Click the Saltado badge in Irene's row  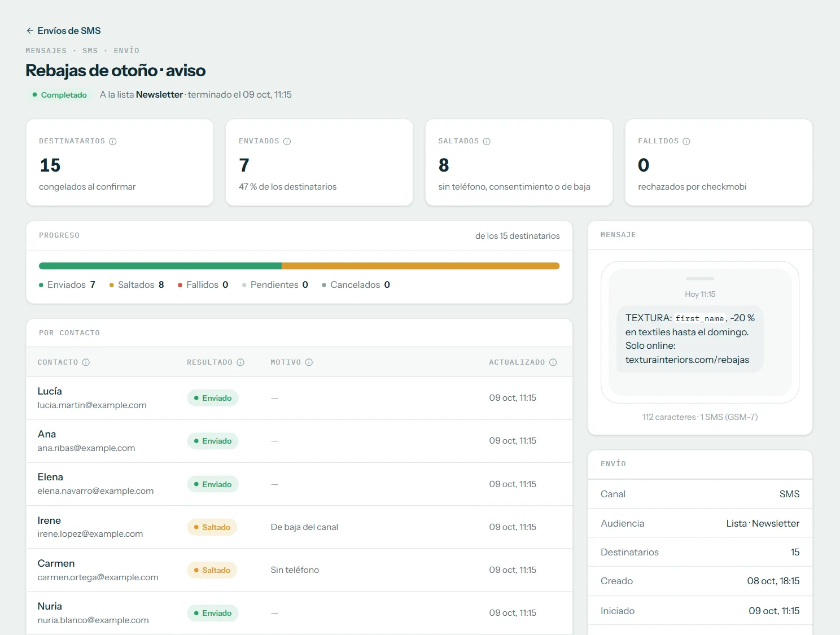coord(212,527)
